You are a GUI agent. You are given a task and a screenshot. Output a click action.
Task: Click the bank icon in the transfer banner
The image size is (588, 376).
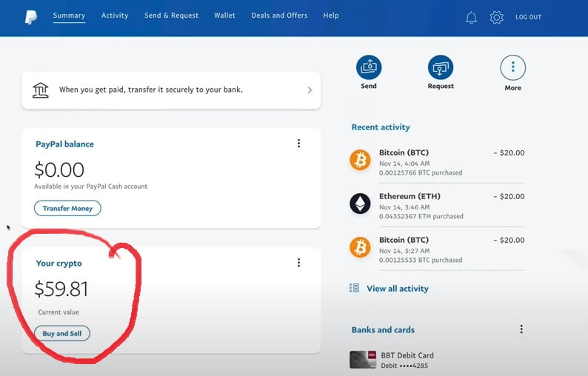[x=41, y=90]
